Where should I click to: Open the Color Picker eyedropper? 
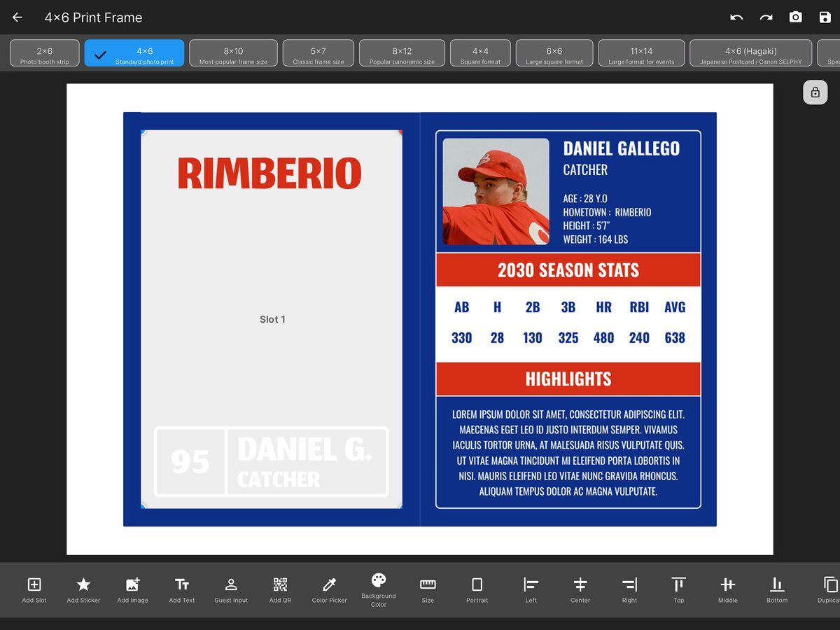(x=329, y=589)
